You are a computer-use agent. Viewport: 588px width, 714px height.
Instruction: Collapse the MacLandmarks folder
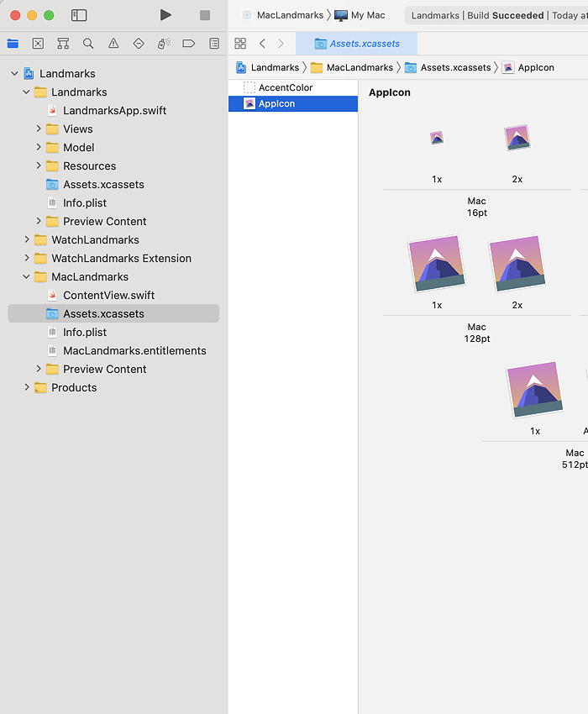[x=26, y=277]
